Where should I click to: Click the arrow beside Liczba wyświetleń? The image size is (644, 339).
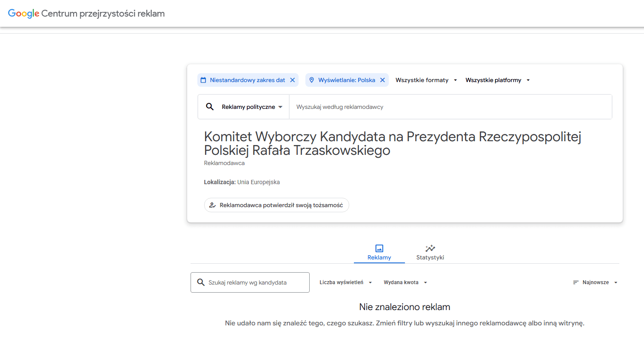370,282
